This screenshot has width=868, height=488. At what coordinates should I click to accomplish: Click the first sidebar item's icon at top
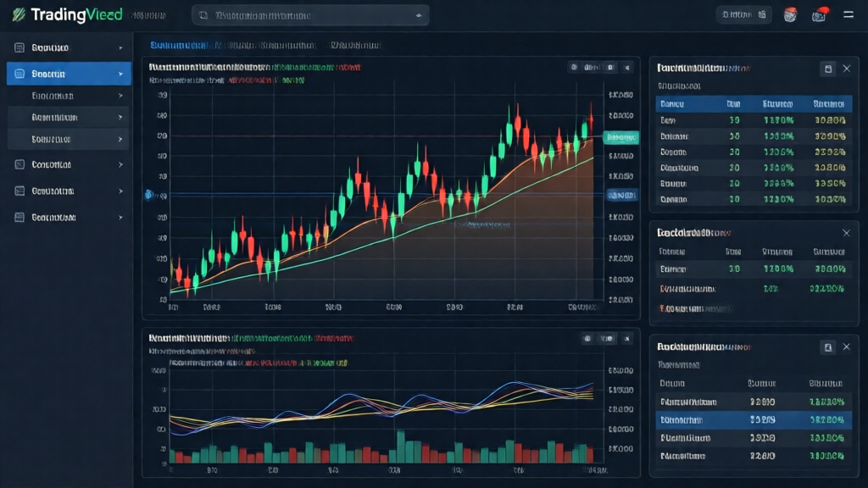(19, 47)
